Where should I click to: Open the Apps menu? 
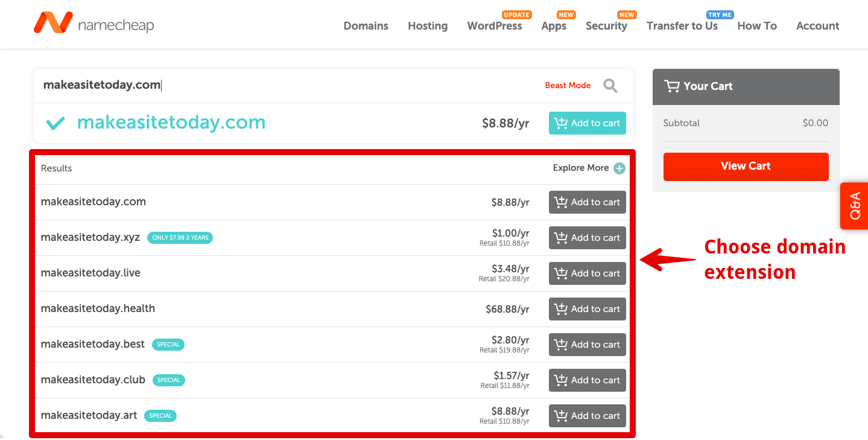click(x=554, y=26)
